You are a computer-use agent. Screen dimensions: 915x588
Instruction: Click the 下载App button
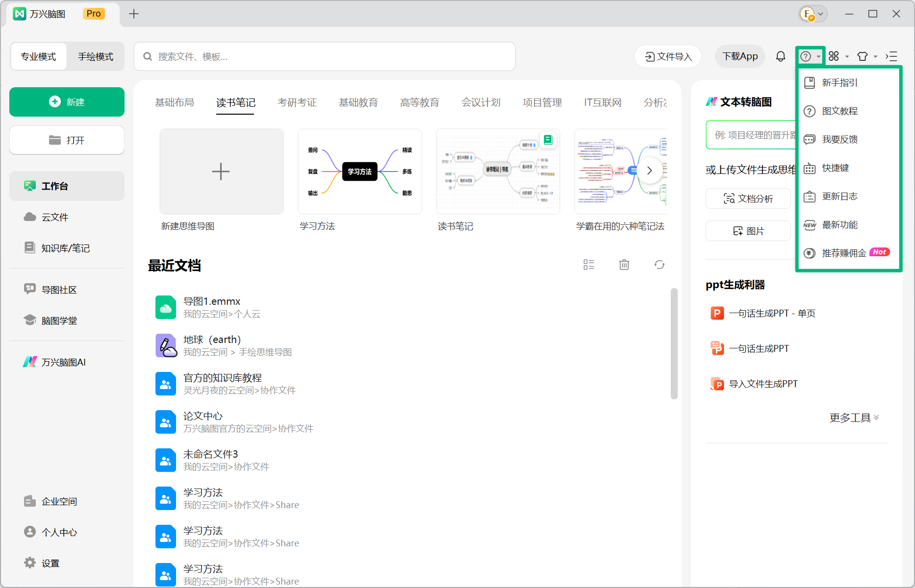[740, 56]
